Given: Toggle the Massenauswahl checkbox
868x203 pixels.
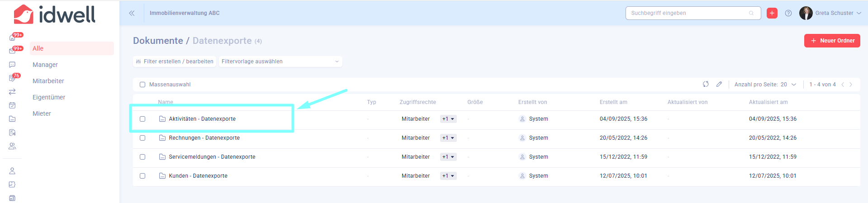Looking at the screenshot, I should point(142,85).
